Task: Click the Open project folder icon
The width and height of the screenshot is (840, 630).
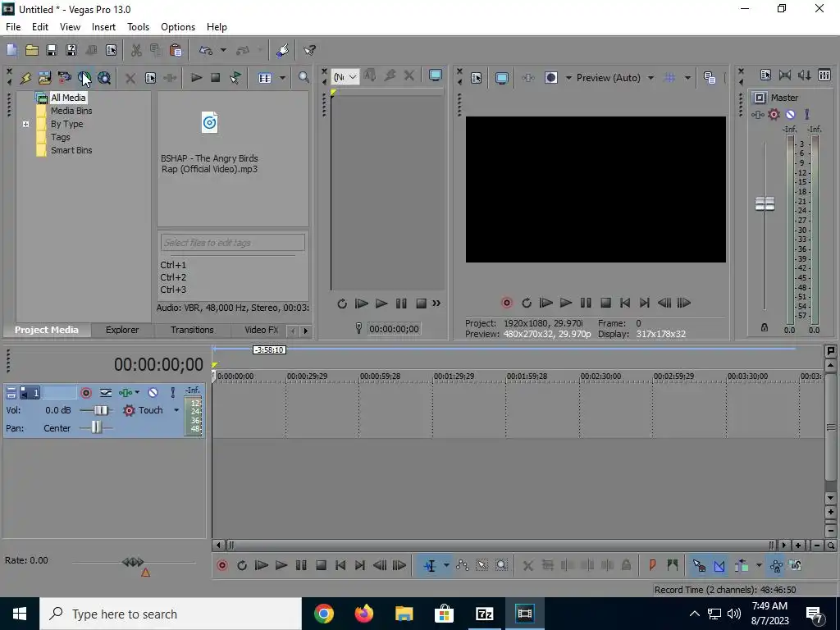Action: (x=32, y=50)
